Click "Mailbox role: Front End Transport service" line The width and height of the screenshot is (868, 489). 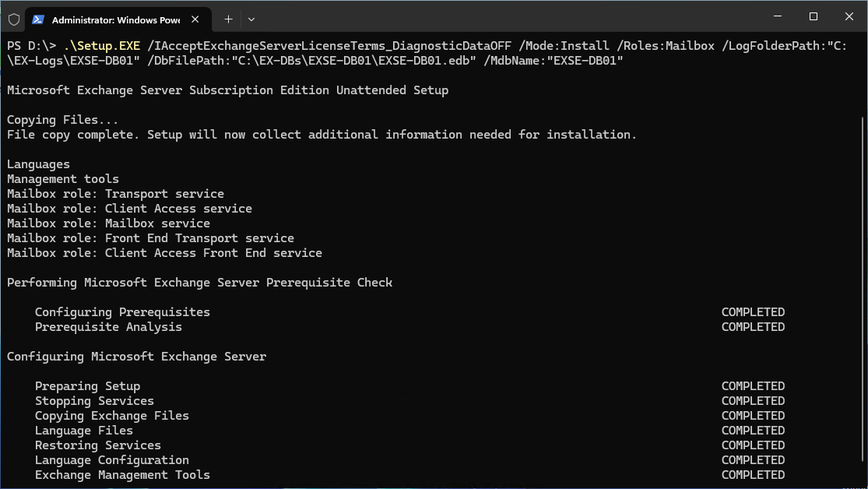point(150,238)
